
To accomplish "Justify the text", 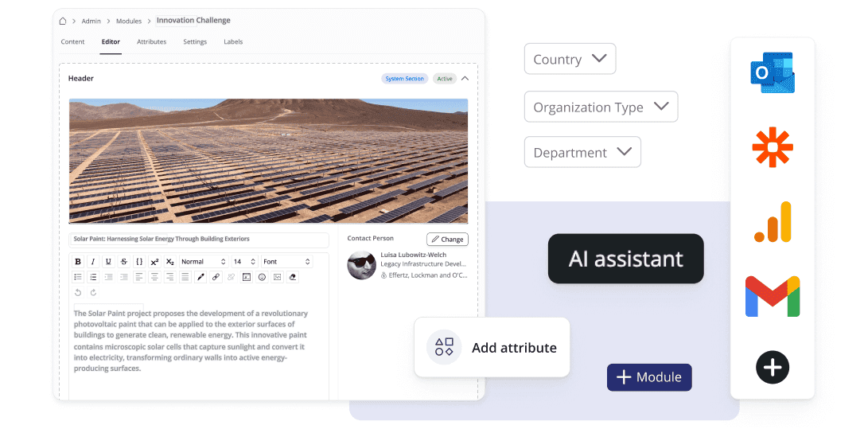I will pos(185,277).
